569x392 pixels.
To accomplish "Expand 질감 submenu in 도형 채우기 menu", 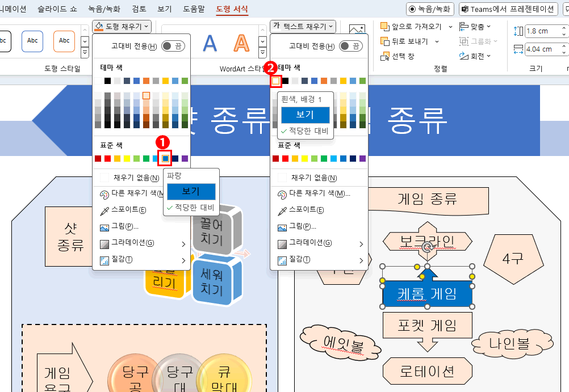I will 141,260.
